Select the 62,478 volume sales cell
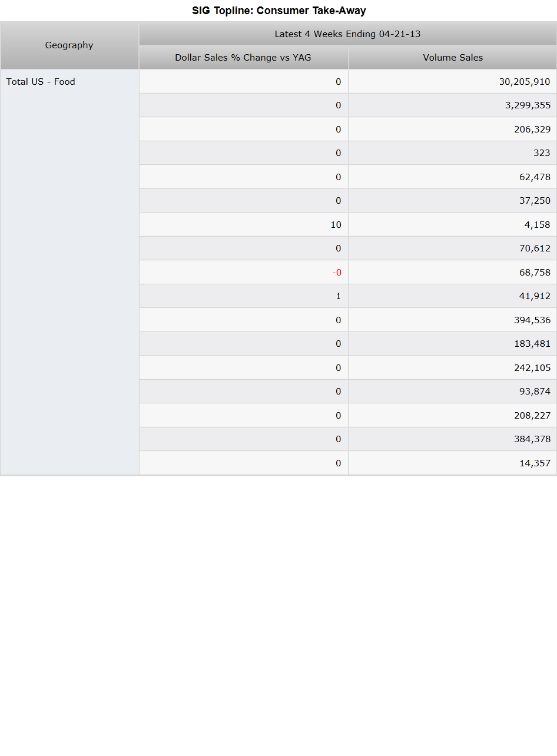Viewport: 557px width, 756px height. [x=453, y=177]
